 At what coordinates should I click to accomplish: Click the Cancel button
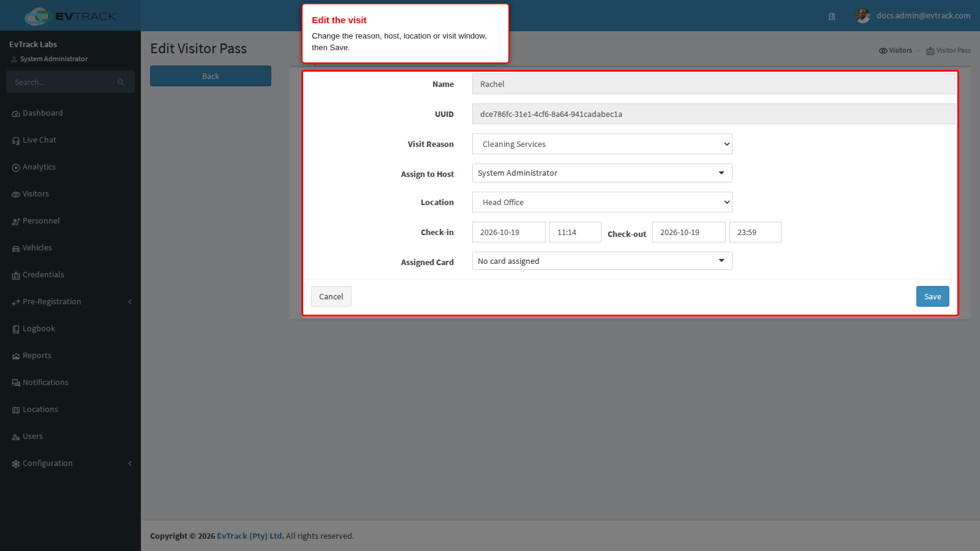pos(331,296)
